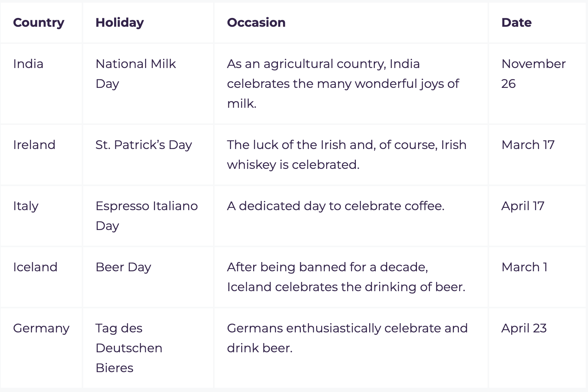Click the St. Patrick's Day cell
The width and height of the screenshot is (588, 392).
pyautogui.click(x=144, y=145)
